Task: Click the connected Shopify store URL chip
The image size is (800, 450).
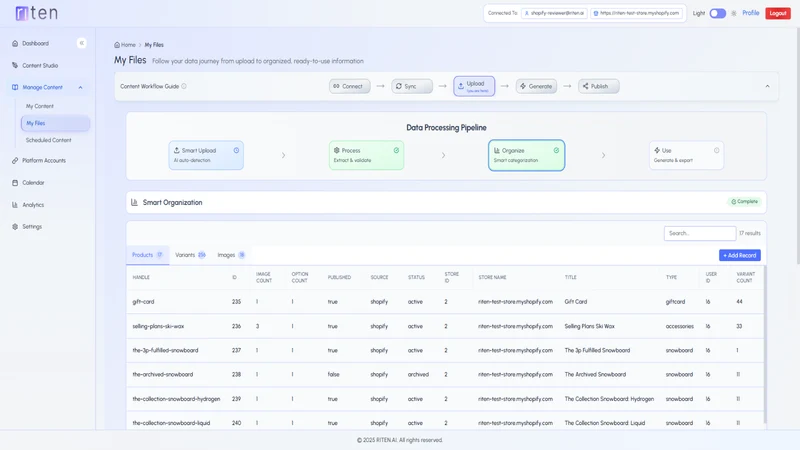Action: coord(637,13)
